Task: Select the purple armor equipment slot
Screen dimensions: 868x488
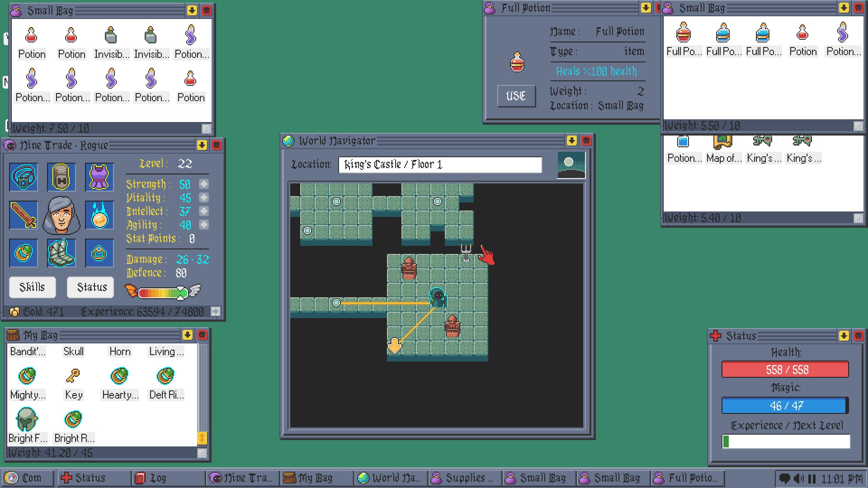Action: 99,177
